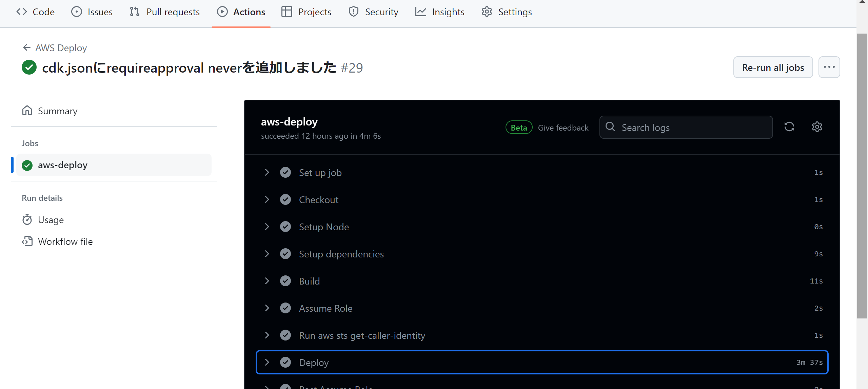Click the search magnifier in Search logs
The height and width of the screenshot is (389, 868).
pos(611,127)
